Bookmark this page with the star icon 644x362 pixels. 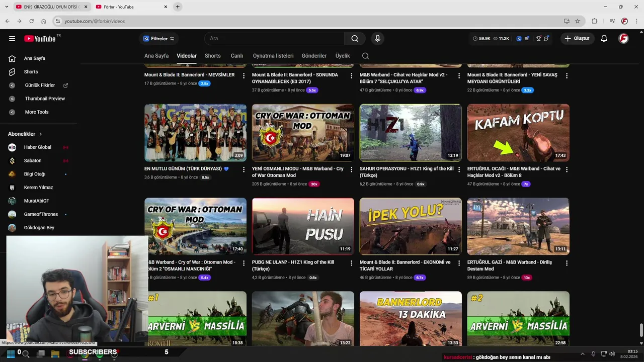pyautogui.click(x=578, y=21)
